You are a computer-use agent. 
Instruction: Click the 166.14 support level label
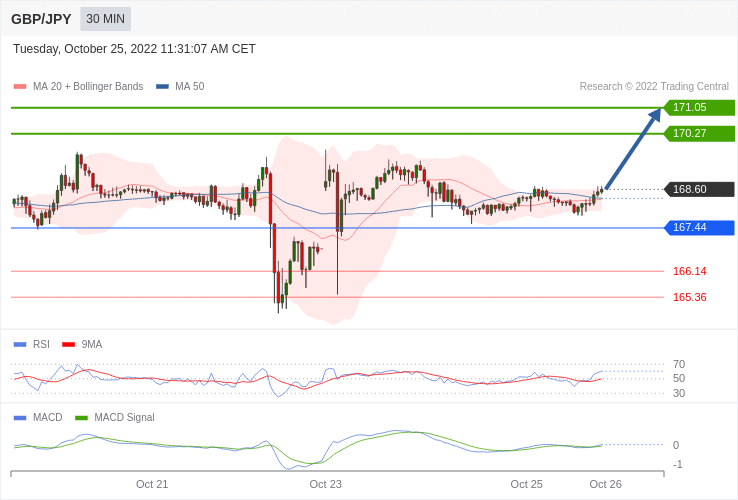(690, 271)
